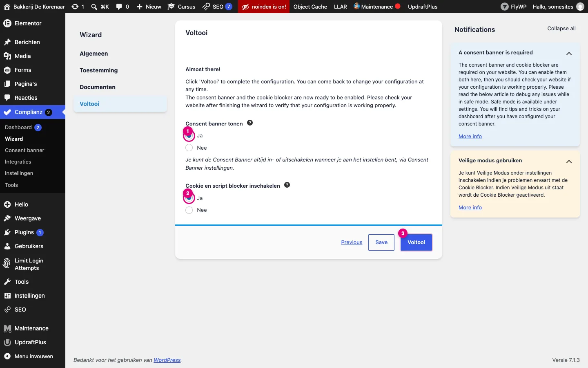This screenshot has width=588, height=368.
Task: Click the Weergave paintbrush icon
Action: (x=7, y=218)
